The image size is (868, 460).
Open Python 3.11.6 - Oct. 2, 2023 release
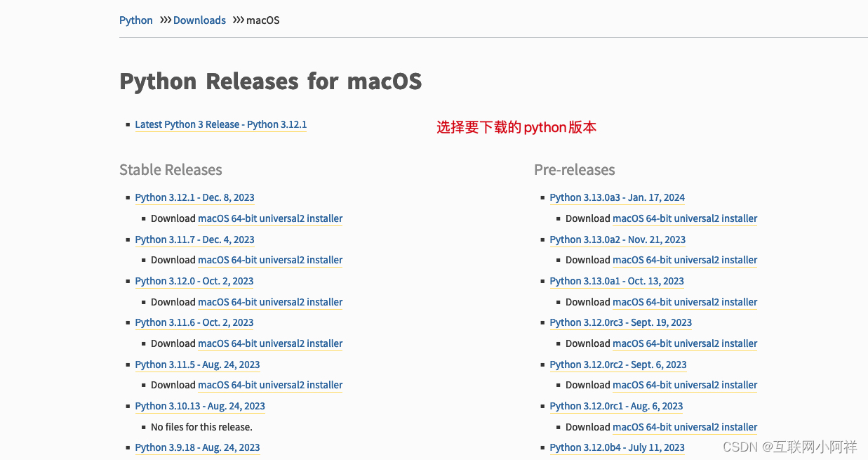194,322
